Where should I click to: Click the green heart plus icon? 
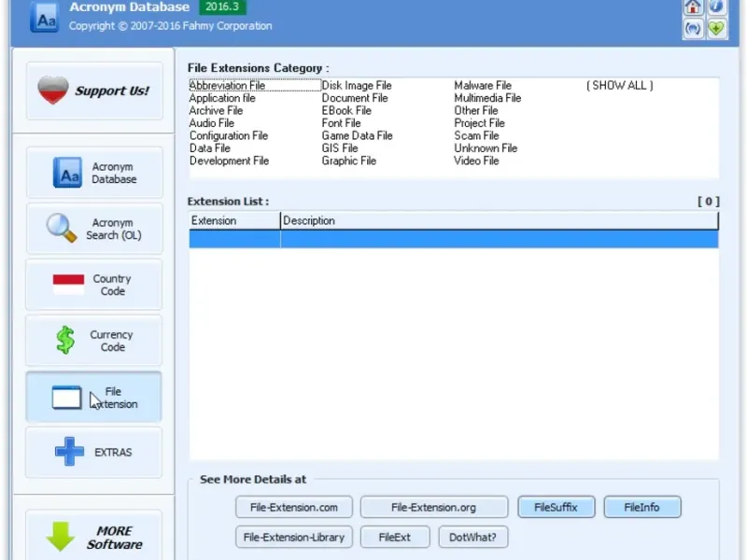click(716, 29)
